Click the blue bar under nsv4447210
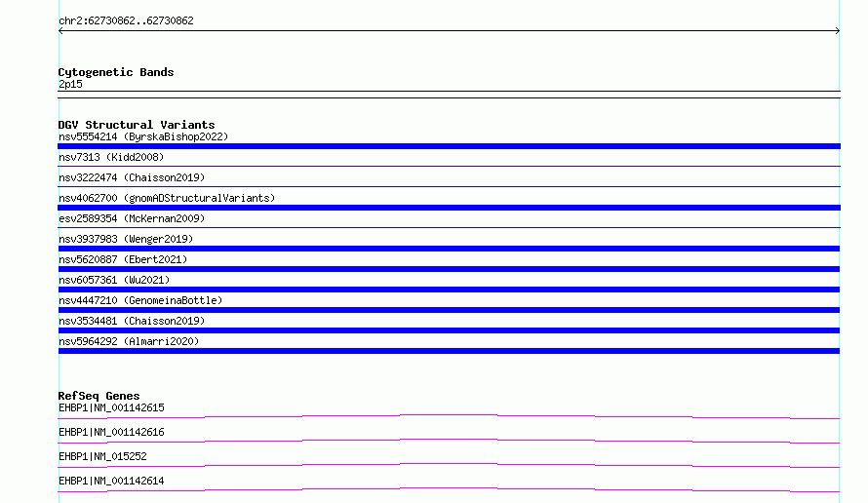Screen dimensions: 868x503 pyautogui.click(x=449, y=310)
